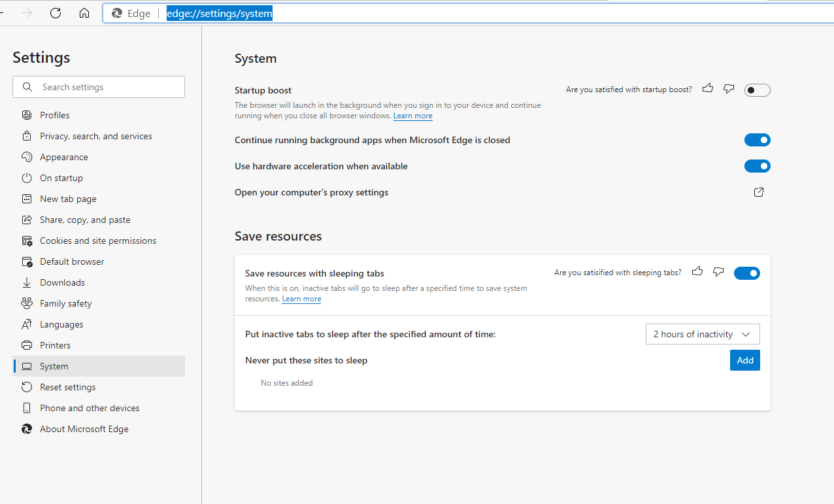Click the About Microsoft Edge logo icon
This screenshot has height=504, width=834.
(x=27, y=429)
